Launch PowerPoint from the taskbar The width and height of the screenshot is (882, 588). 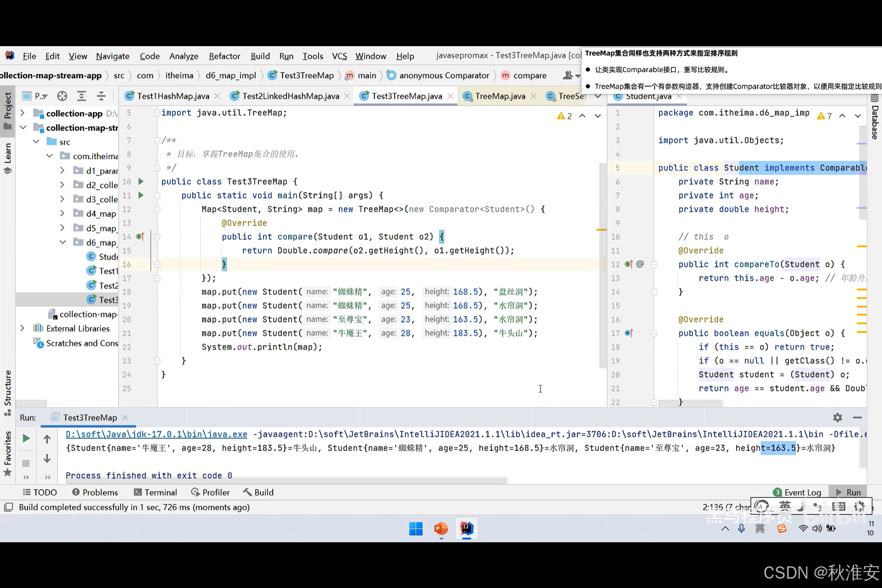click(x=441, y=528)
